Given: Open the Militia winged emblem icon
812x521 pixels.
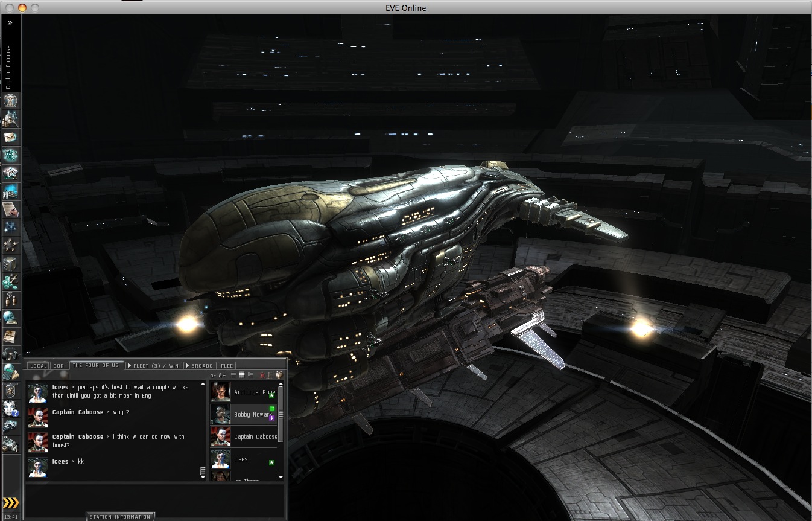Looking at the screenshot, I should coord(11,390).
